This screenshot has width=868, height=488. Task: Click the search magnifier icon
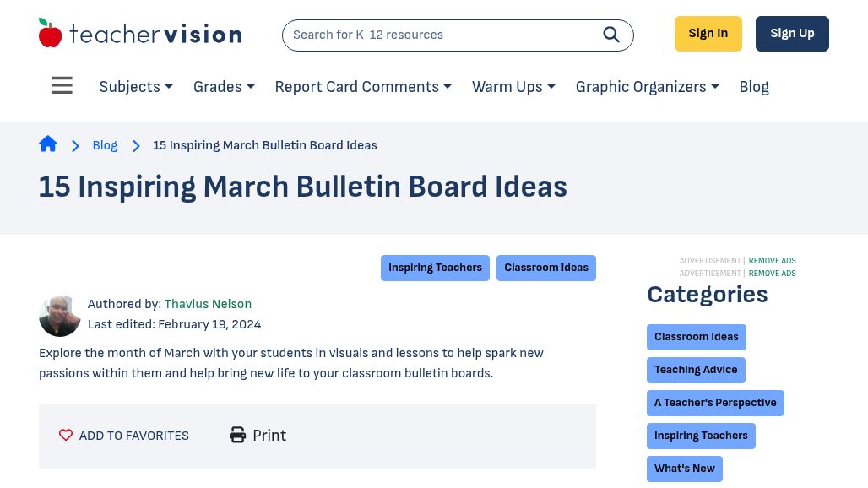[611, 35]
